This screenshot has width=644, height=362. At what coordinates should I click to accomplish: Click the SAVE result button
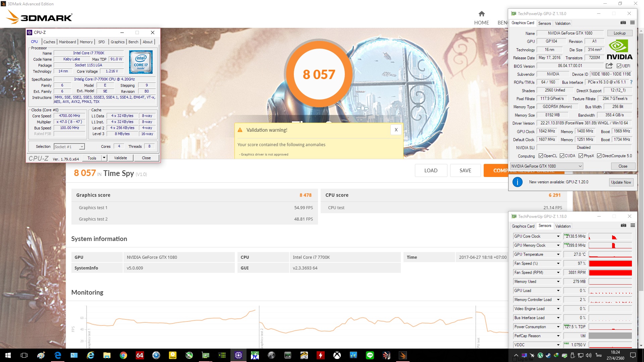465,171
